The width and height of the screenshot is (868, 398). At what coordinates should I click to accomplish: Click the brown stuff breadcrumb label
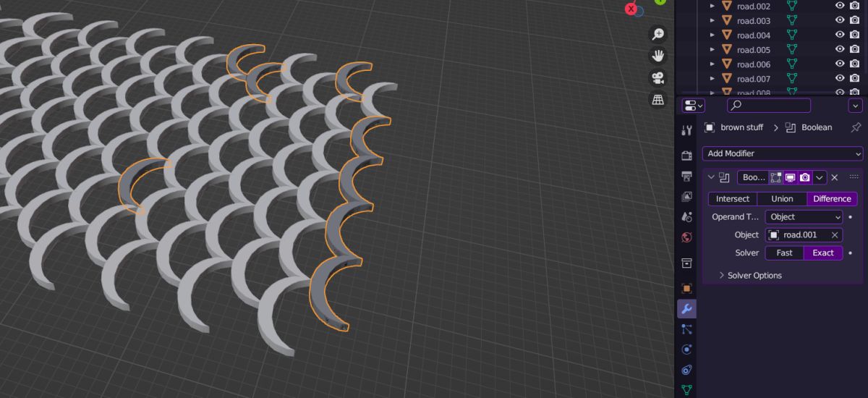tap(741, 127)
